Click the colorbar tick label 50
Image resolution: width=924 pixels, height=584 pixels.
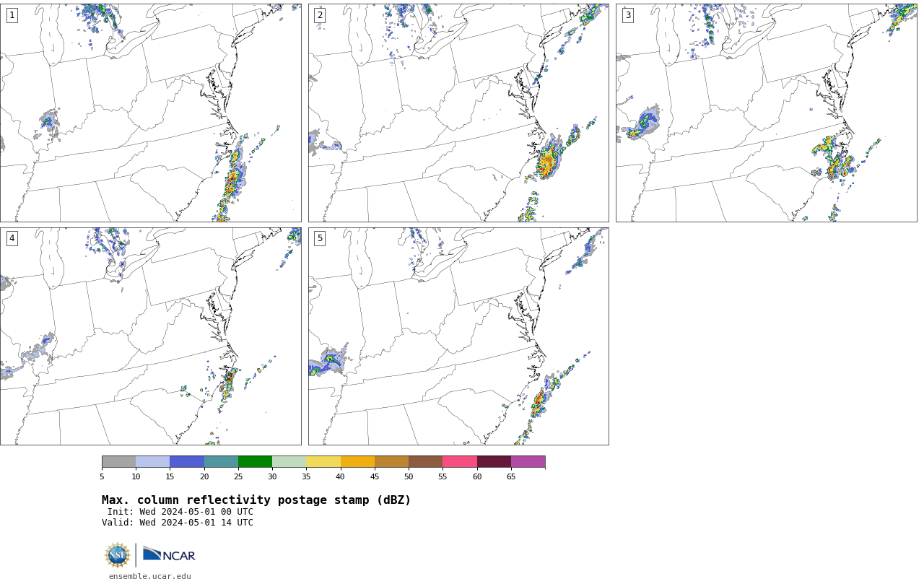click(x=409, y=476)
